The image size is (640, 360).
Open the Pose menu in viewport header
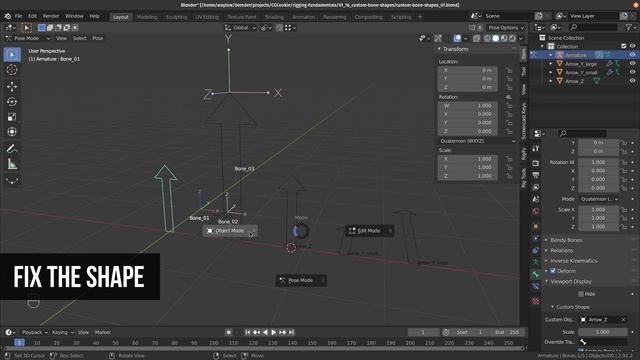click(98, 38)
